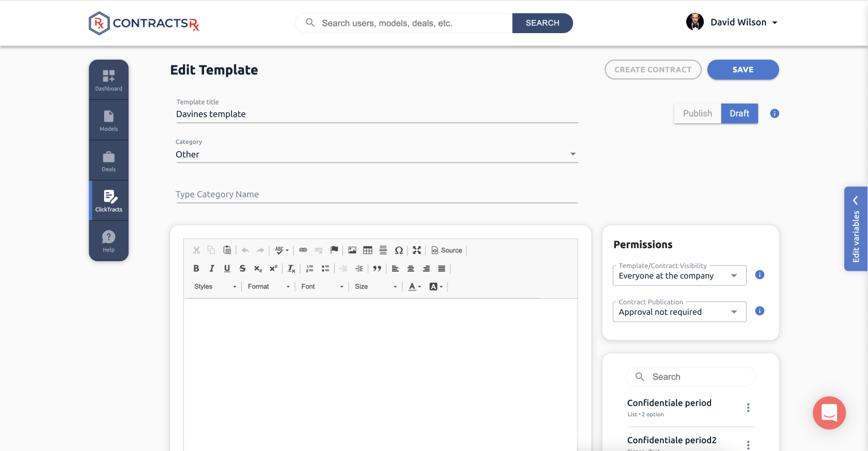Toggle bold formatting
This screenshot has width=868, height=451.
(196, 268)
